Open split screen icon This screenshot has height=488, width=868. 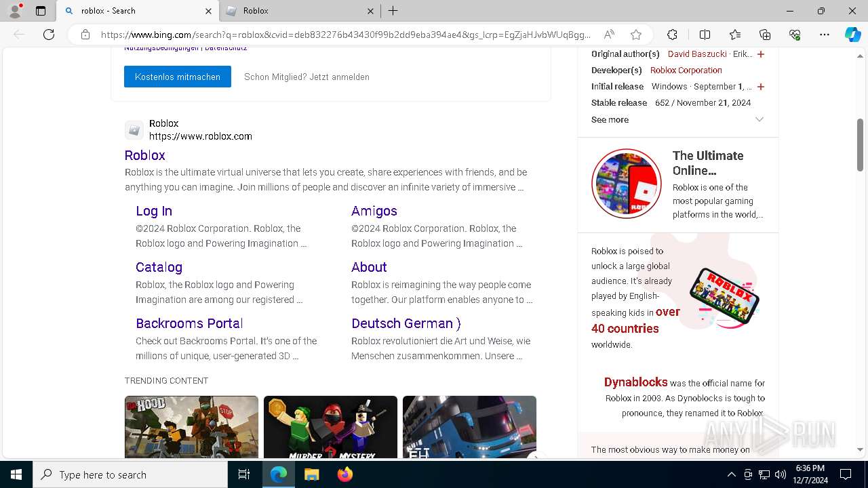(705, 35)
